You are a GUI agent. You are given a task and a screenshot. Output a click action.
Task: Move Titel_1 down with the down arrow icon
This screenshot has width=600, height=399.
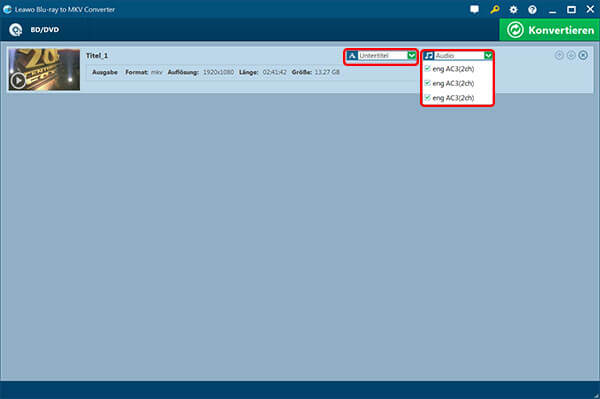571,55
